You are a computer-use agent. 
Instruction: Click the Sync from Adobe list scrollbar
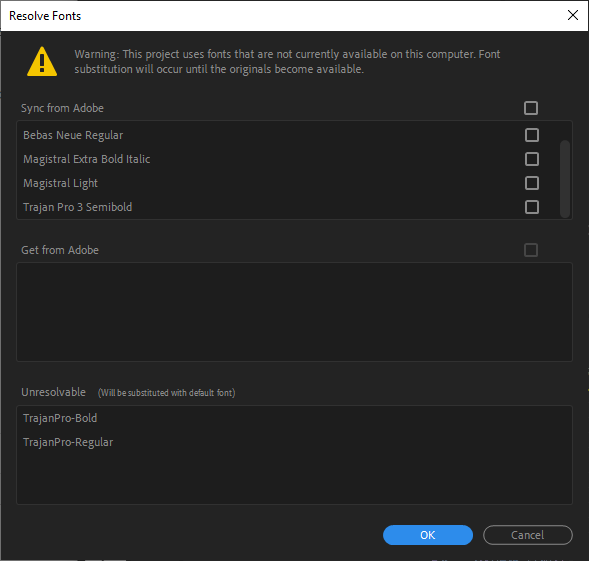tap(565, 179)
